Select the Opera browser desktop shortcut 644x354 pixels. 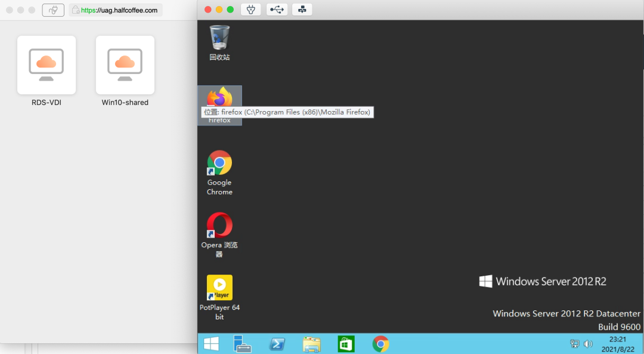[x=219, y=235]
